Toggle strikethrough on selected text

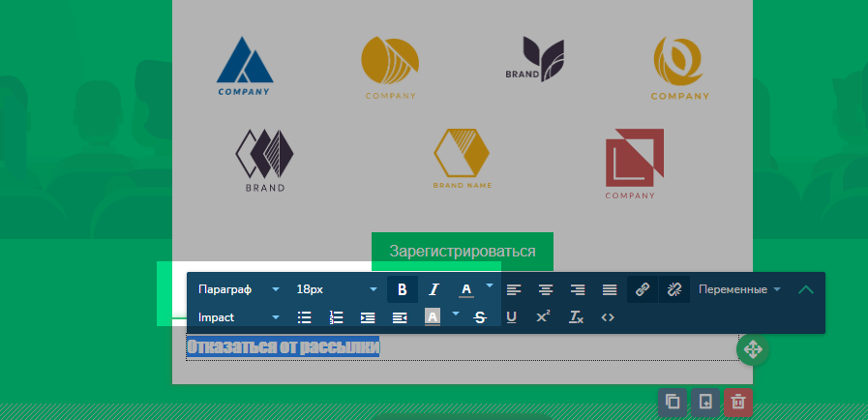pyautogui.click(x=480, y=316)
